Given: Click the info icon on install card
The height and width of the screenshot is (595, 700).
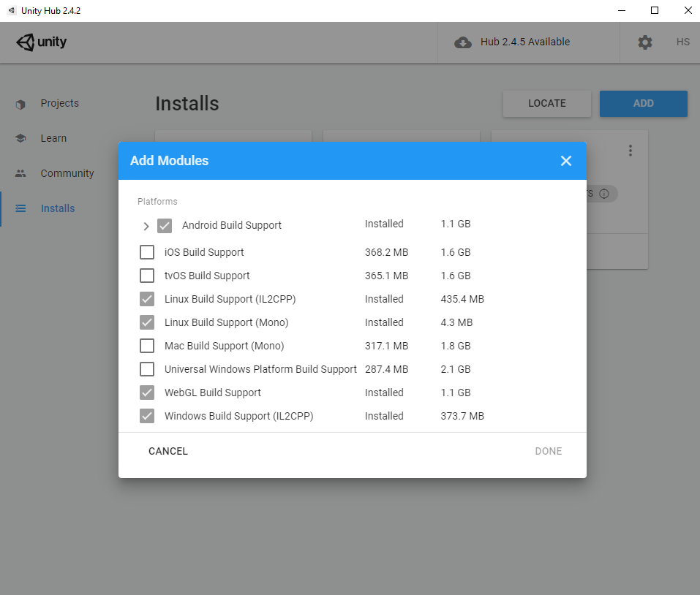Looking at the screenshot, I should click(604, 194).
